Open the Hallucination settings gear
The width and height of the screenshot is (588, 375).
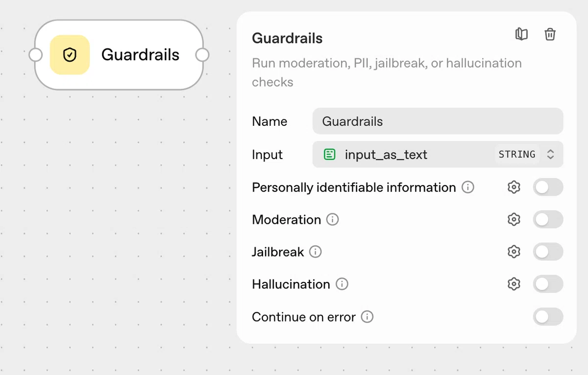[x=514, y=284]
